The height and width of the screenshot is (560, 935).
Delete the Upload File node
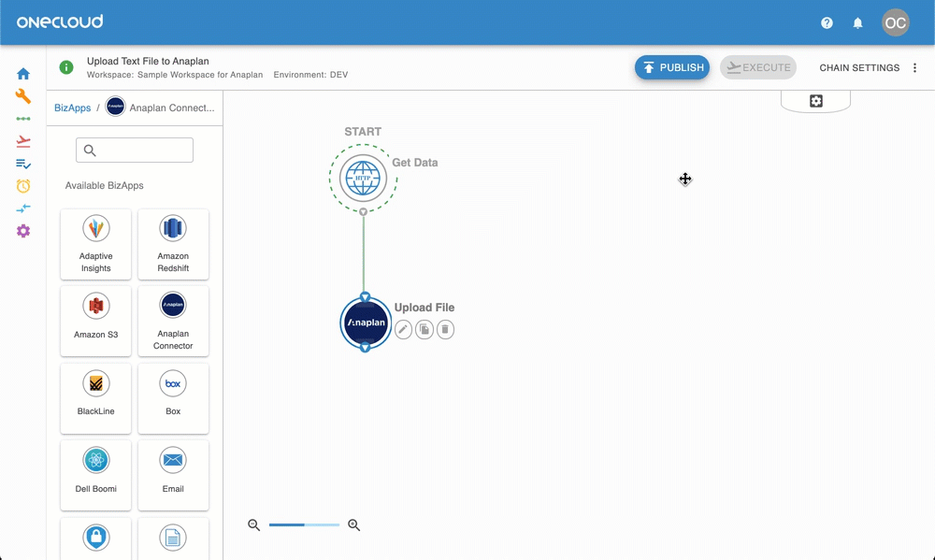[445, 329]
